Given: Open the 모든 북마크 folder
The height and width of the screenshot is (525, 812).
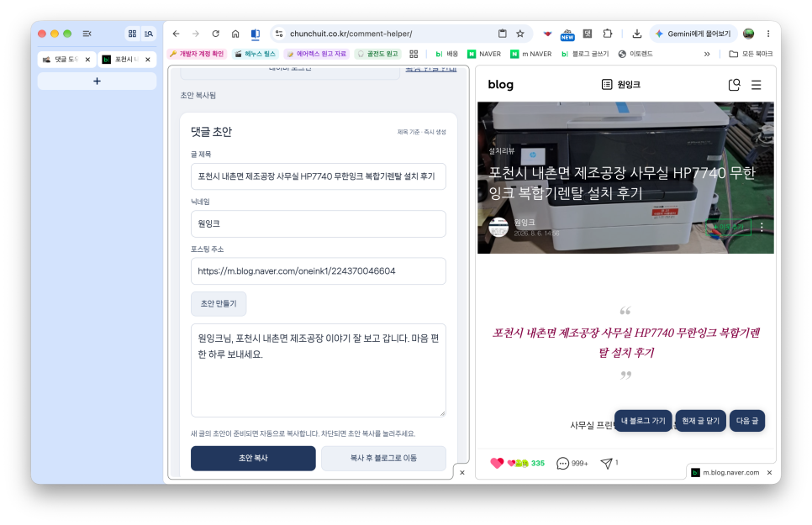Looking at the screenshot, I should 751,54.
